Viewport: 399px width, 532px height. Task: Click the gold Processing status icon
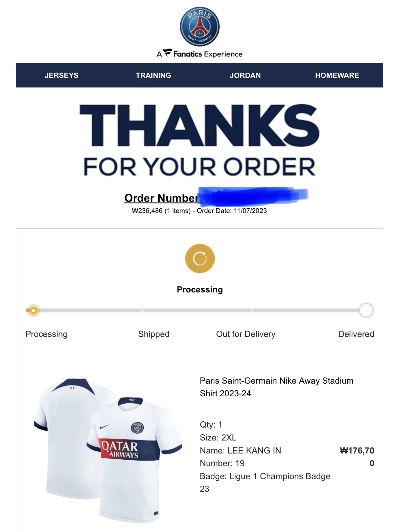tap(200, 258)
